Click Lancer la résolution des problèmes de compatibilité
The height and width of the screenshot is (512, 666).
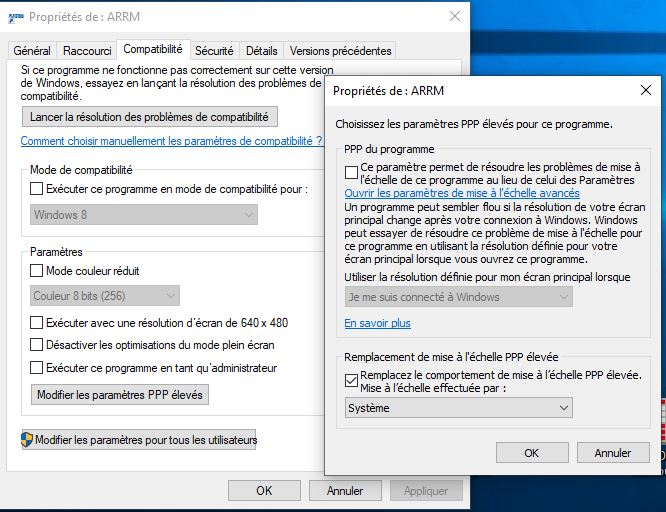point(149,117)
